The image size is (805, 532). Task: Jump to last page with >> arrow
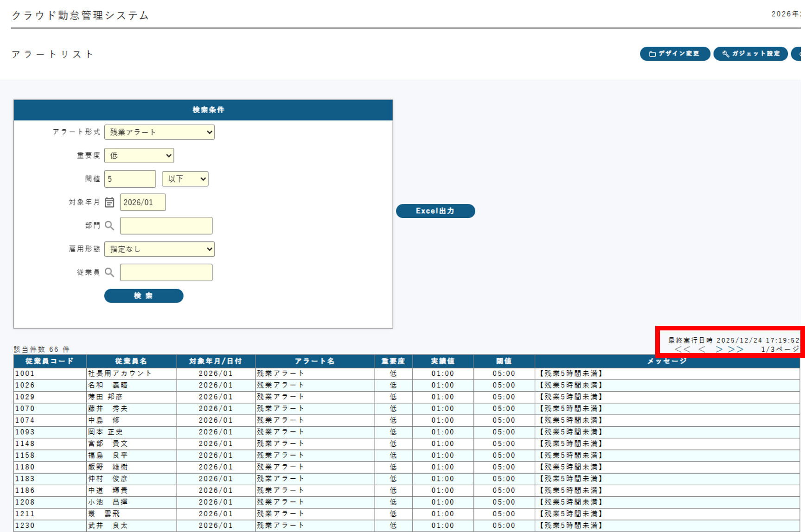click(x=735, y=349)
